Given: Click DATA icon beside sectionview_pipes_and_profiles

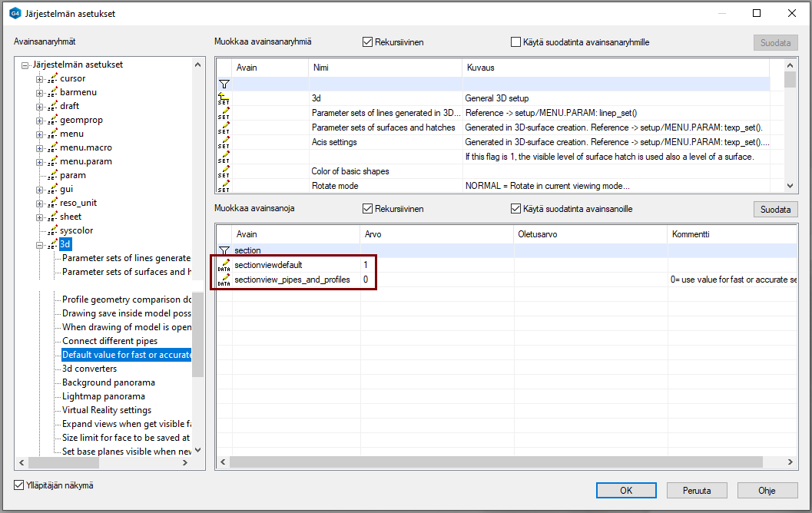Looking at the screenshot, I should (224, 280).
